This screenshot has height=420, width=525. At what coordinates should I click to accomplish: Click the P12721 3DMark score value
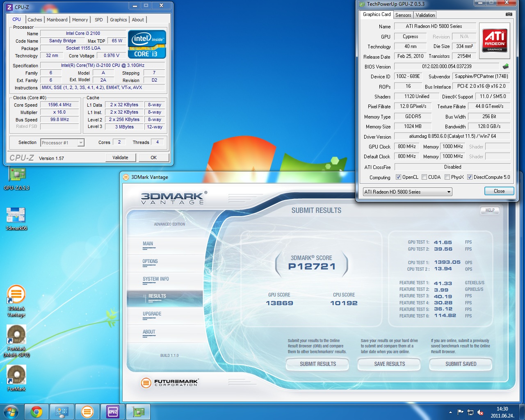tap(312, 267)
